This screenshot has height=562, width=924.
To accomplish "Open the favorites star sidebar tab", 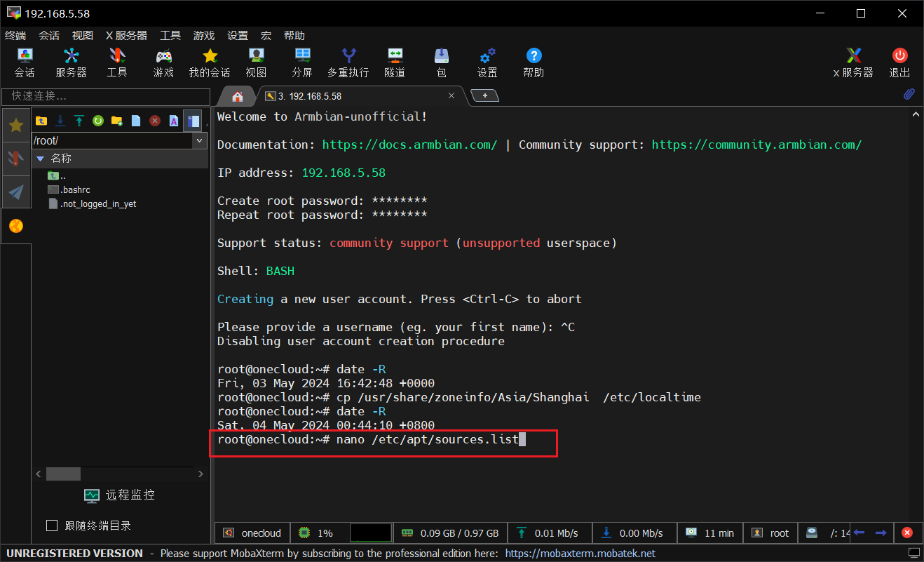I will coord(16,125).
